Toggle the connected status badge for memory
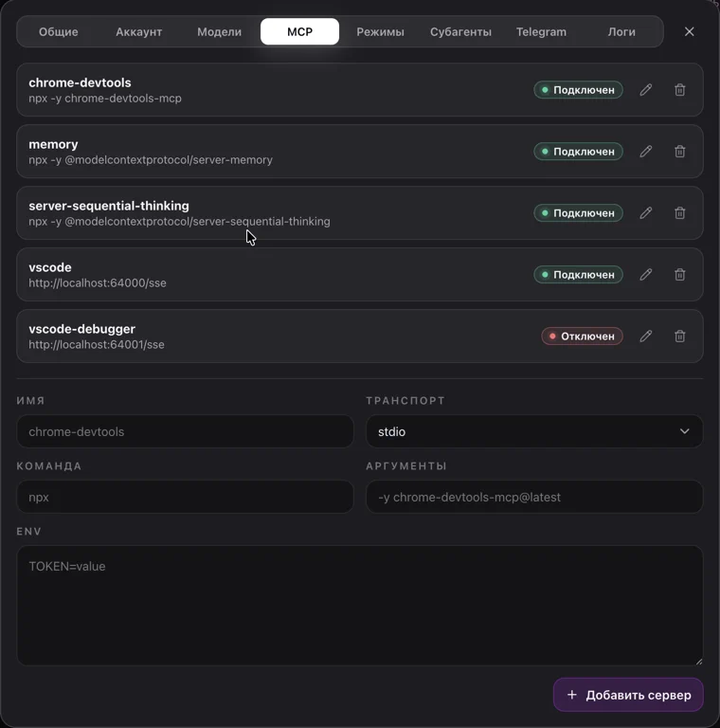The height and width of the screenshot is (728, 720). coord(578,152)
